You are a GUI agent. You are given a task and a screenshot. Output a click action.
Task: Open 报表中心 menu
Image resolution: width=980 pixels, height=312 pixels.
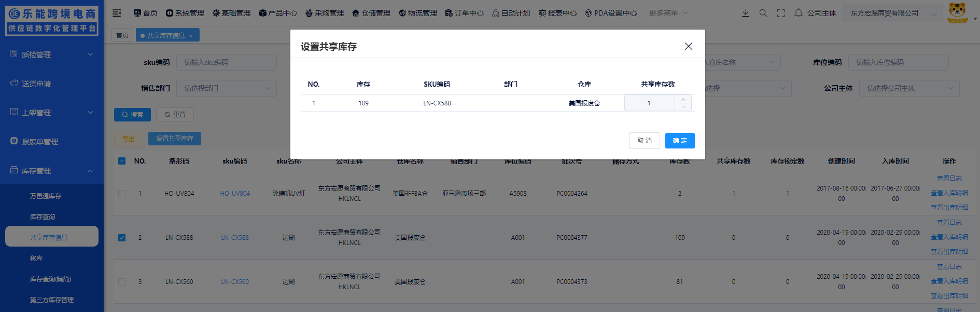click(557, 13)
